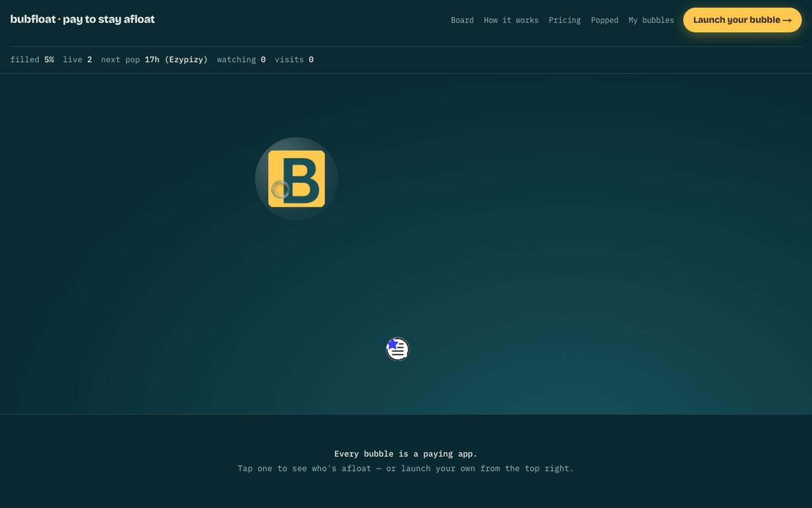Screen dimensions: 812x508
Task: Open the small striped star bubble
Action: point(398,349)
